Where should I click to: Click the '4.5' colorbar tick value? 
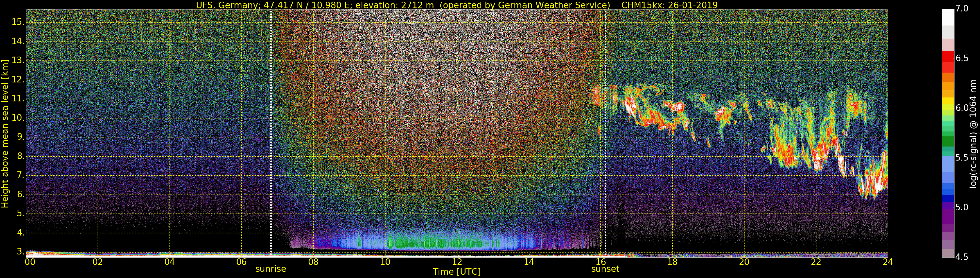(962, 257)
